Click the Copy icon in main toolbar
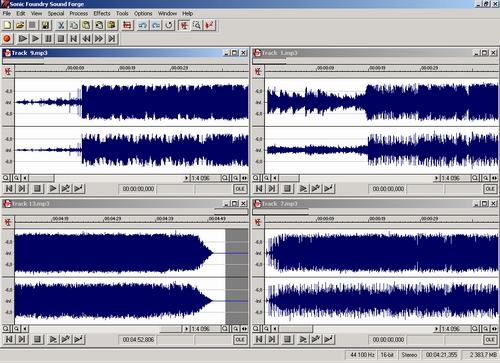This screenshot has width=500, height=363. pyautogui.click(x=74, y=25)
